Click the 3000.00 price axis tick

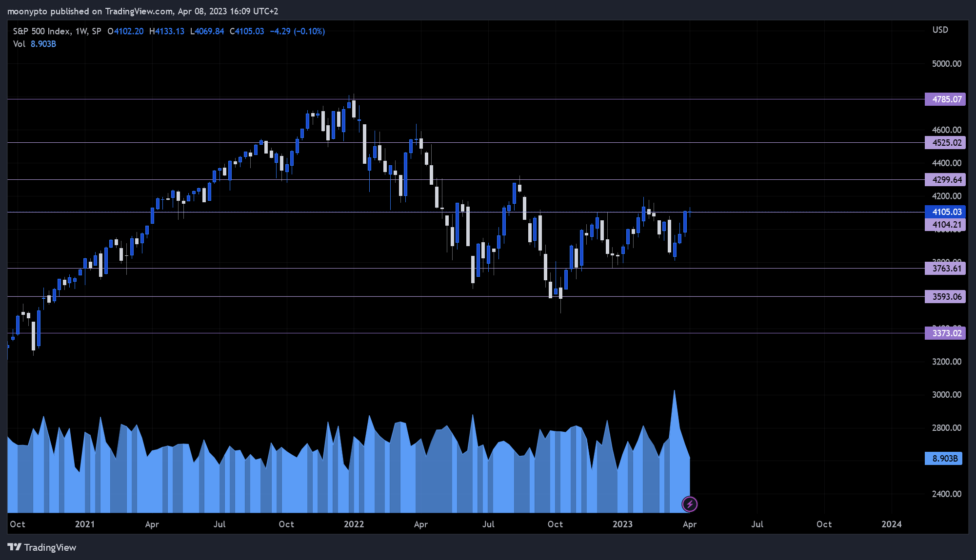947,395
